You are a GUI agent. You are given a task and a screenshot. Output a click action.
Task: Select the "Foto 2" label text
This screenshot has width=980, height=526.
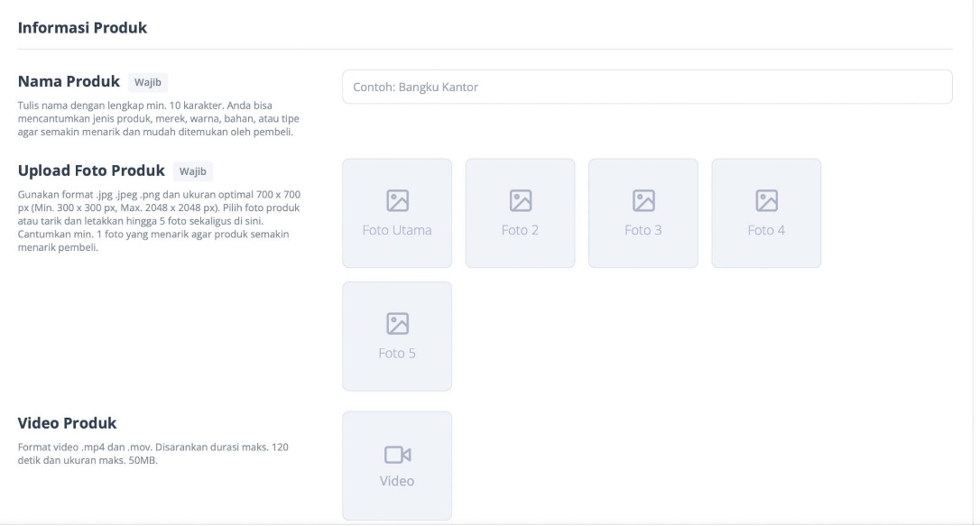pyautogui.click(x=520, y=230)
